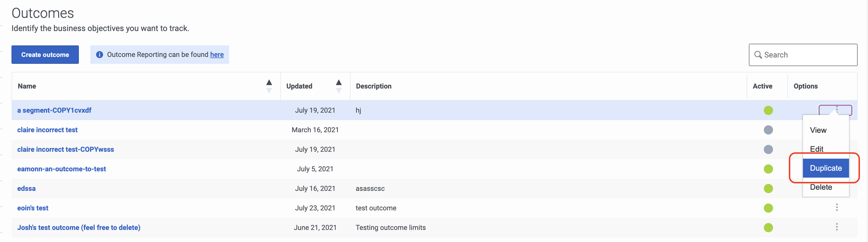
Task: Click green active dot for edssa
Action: [x=768, y=189]
